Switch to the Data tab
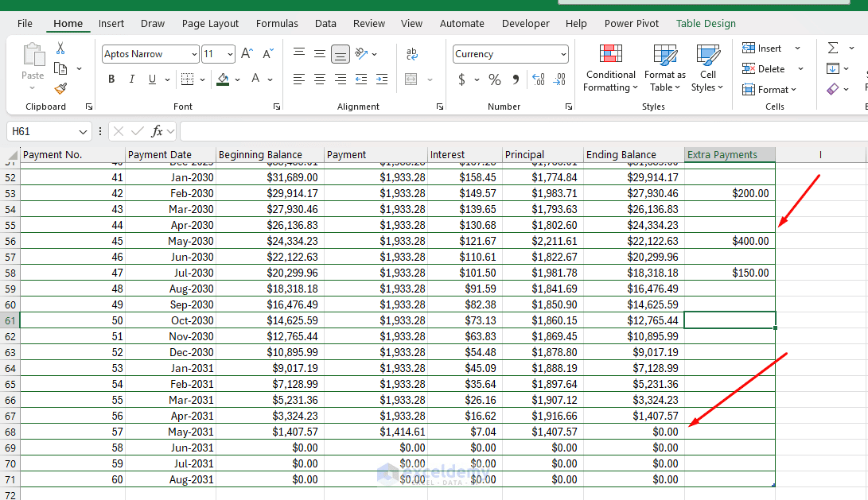The width and height of the screenshot is (868, 500). [x=325, y=23]
